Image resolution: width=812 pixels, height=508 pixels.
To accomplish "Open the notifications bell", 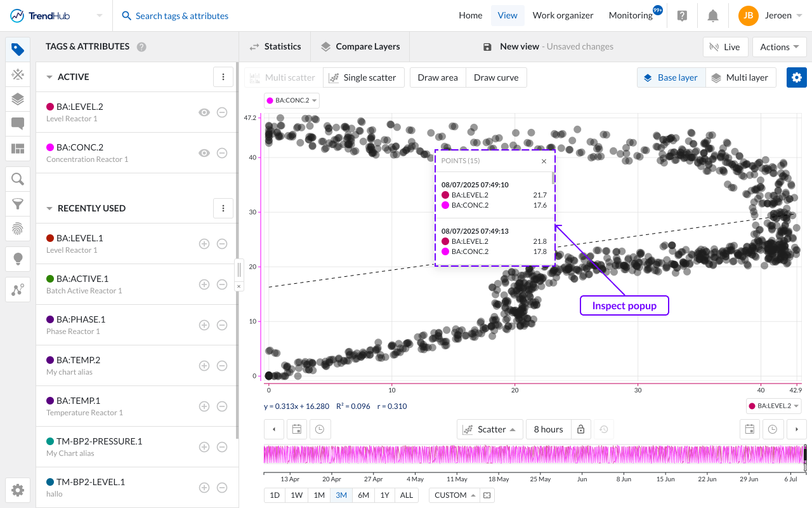I will 713,16.
